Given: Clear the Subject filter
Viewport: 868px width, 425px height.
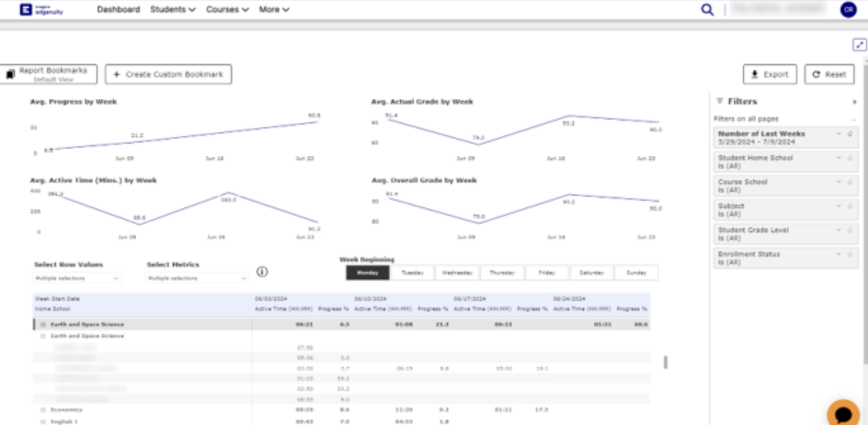Looking at the screenshot, I should click(x=850, y=206).
